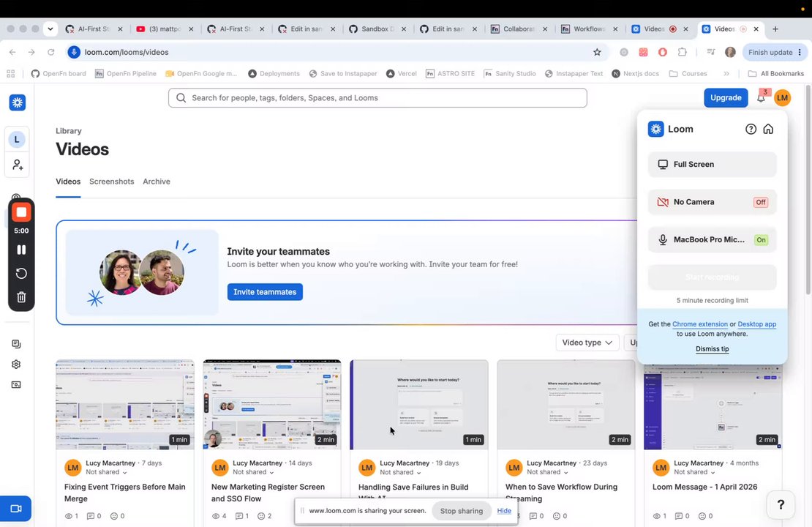
Task: Open the LM profile avatar at top right
Action: tap(783, 97)
